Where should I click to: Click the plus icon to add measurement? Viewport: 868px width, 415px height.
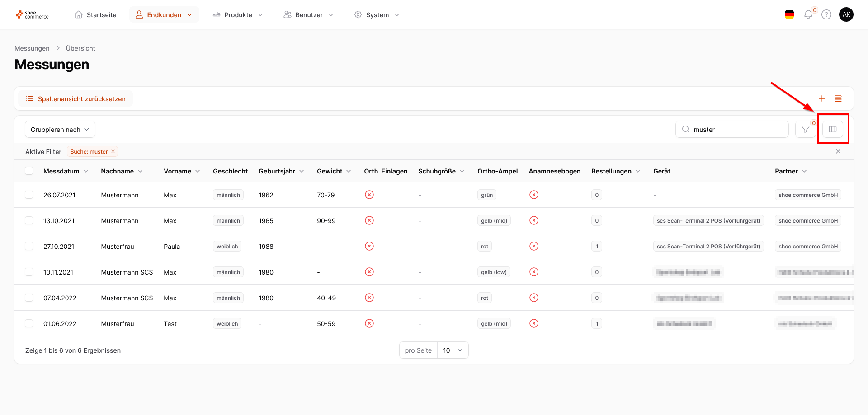(x=821, y=98)
